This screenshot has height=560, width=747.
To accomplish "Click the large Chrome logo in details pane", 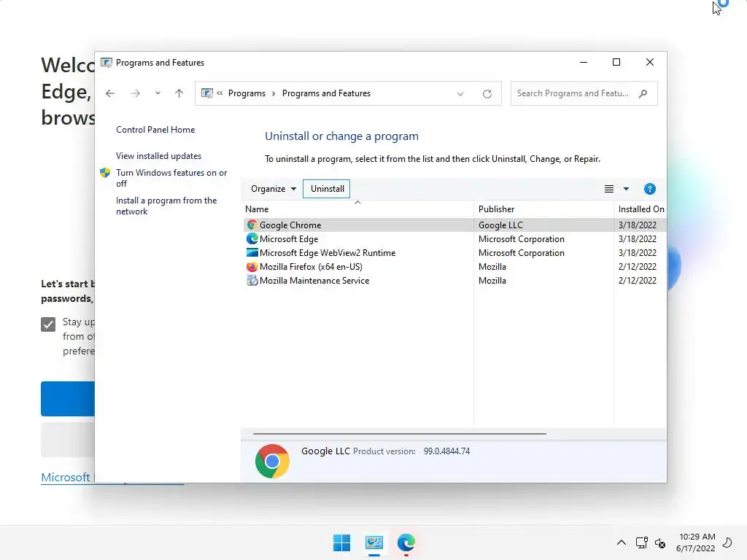I will [x=273, y=461].
